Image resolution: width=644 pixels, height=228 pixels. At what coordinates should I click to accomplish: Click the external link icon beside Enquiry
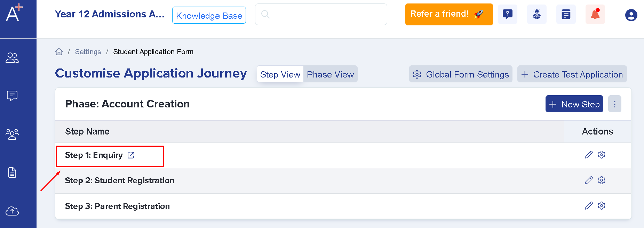pos(131,155)
